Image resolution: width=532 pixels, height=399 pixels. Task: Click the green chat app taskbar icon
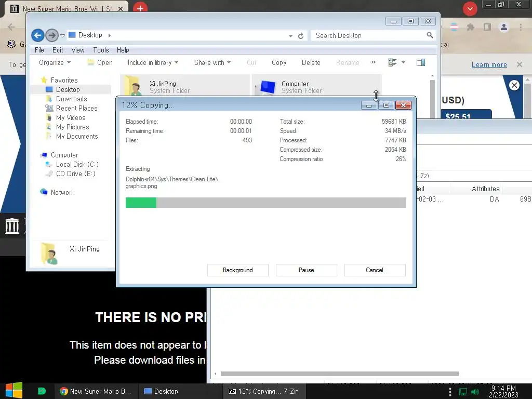(x=42, y=391)
